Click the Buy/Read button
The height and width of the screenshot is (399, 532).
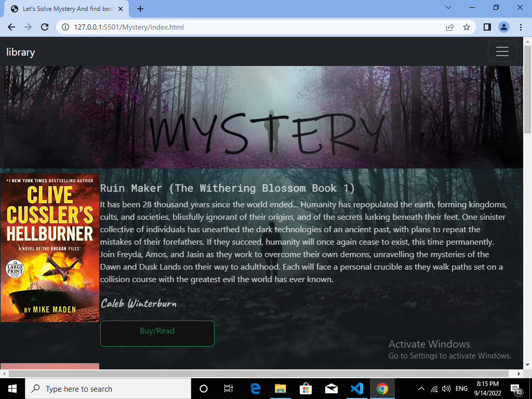[x=157, y=333]
